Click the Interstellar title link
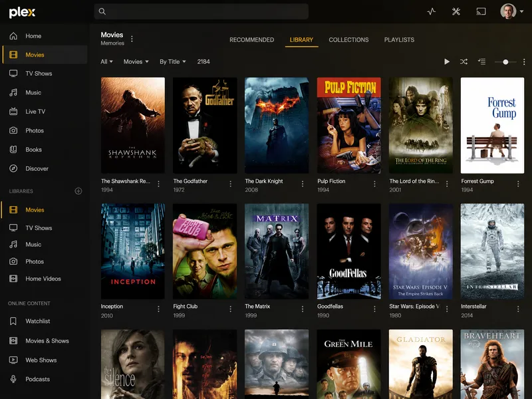532x399 pixels. tap(473, 307)
